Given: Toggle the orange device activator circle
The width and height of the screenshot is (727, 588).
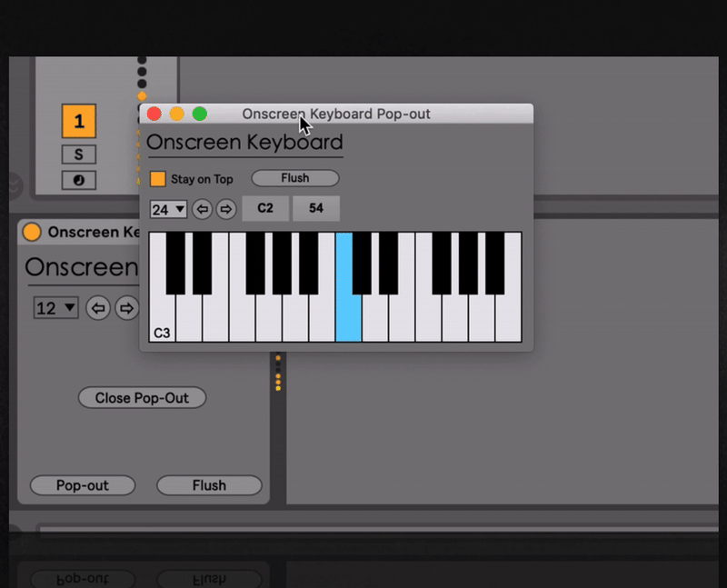Looking at the screenshot, I should click(x=32, y=232).
